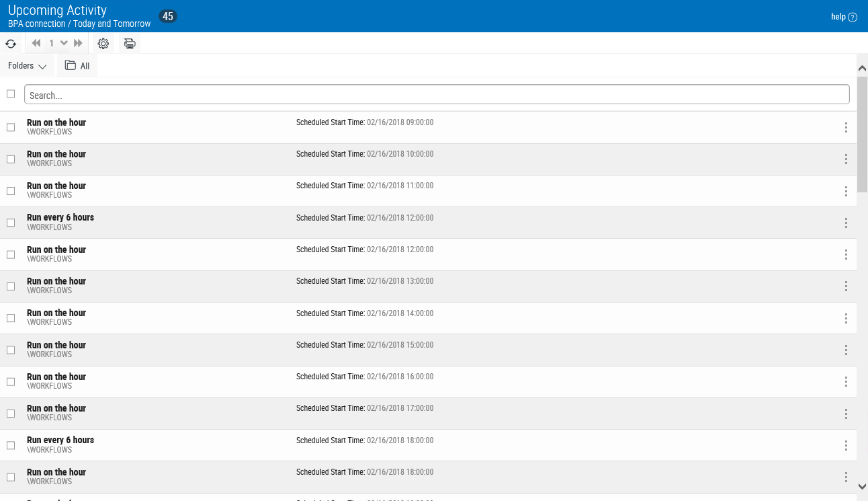Click the scrollbar down arrow
868x501 pixels.
(x=862, y=486)
